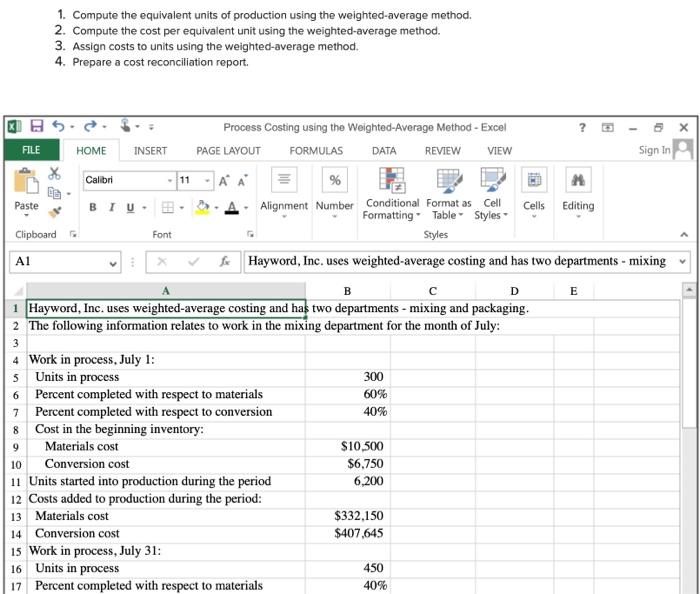Screen dimensions: 700x594
Task: Open Format as Table gallery
Action: 449,194
